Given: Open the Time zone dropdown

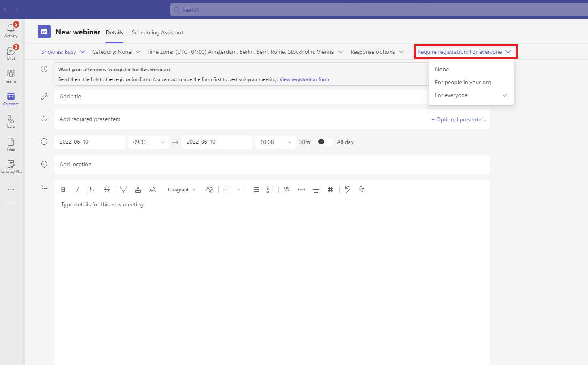Looking at the screenshot, I should click(245, 52).
